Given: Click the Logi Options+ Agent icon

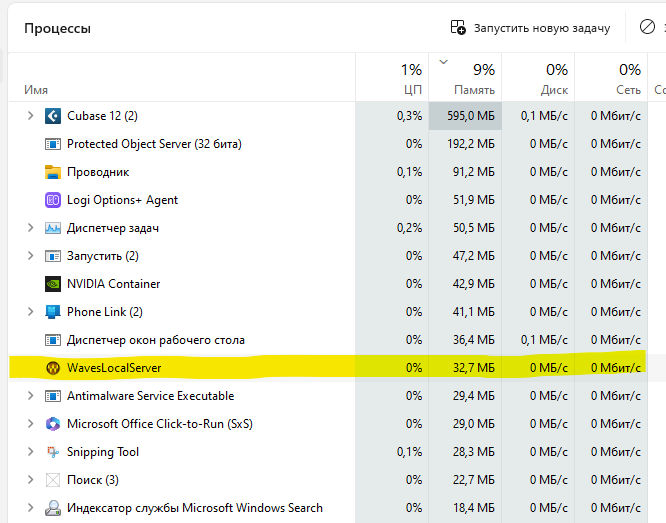Looking at the screenshot, I should pyautogui.click(x=53, y=200).
